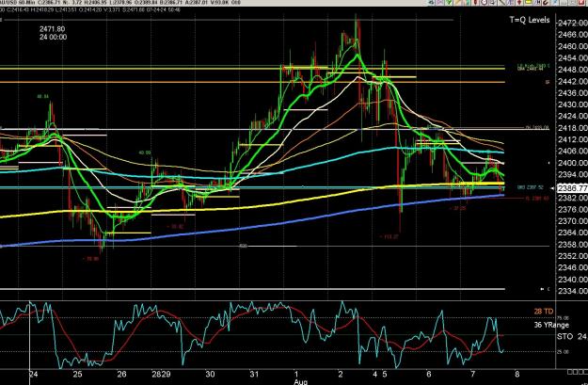Click the 2471.80 crosshair value readout

click(x=52, y=29)
